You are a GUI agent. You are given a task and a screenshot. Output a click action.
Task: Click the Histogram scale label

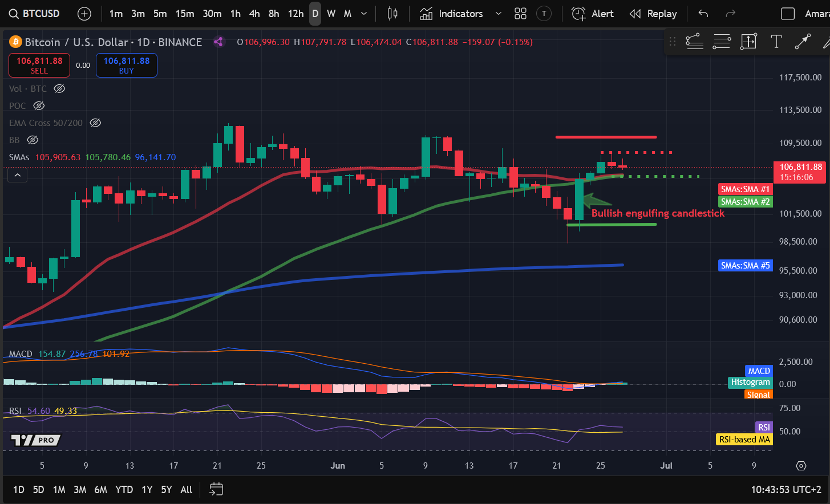(750, 383)
